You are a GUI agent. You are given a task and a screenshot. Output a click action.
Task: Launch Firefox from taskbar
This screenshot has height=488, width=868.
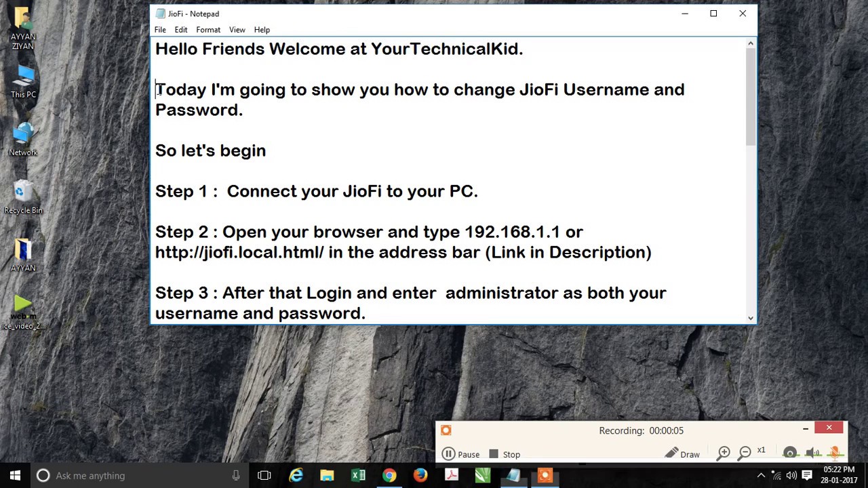[x=420, y=476]
